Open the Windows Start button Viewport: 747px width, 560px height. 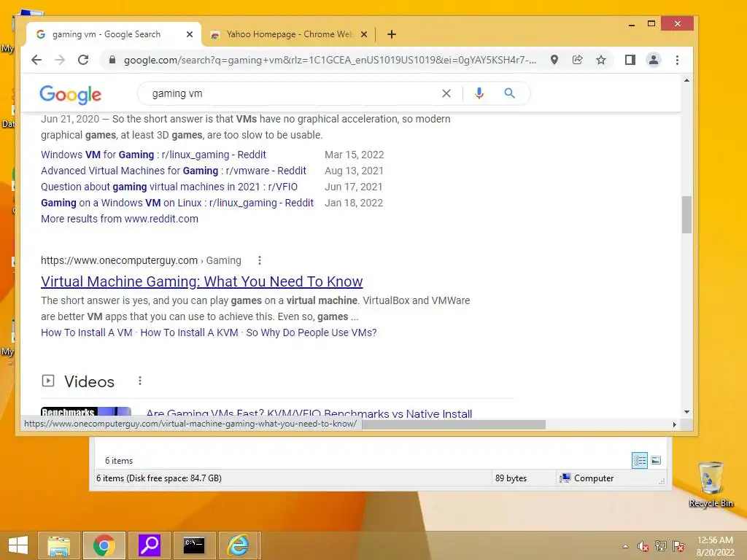click(18, 545)
